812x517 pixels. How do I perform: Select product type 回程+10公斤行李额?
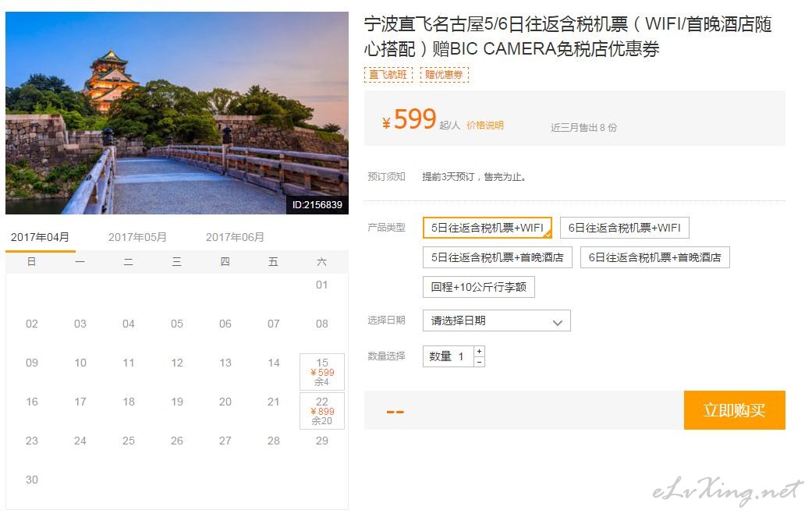(x=478, y=287)
